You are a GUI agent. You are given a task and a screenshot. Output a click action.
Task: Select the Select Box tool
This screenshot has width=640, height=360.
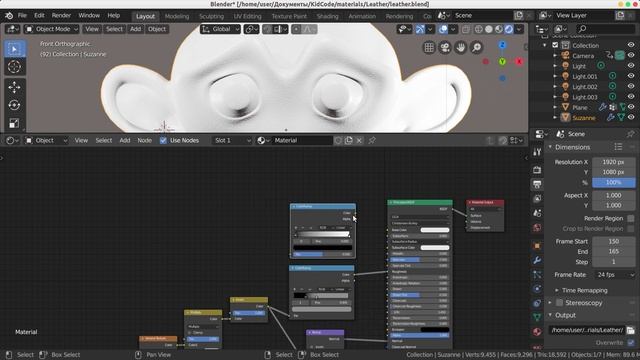click(14, 49)
